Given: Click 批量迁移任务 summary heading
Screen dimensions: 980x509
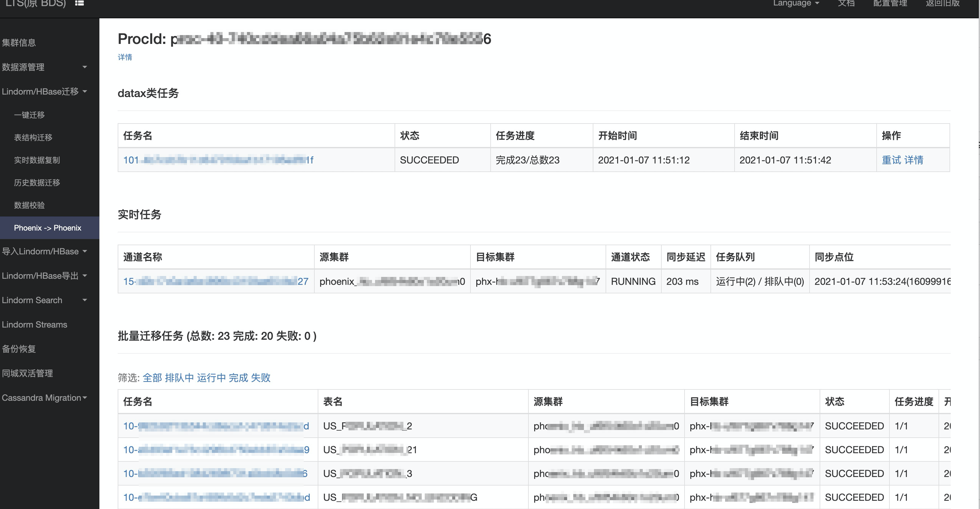Looking at the screenshot, I should (217, 335).
